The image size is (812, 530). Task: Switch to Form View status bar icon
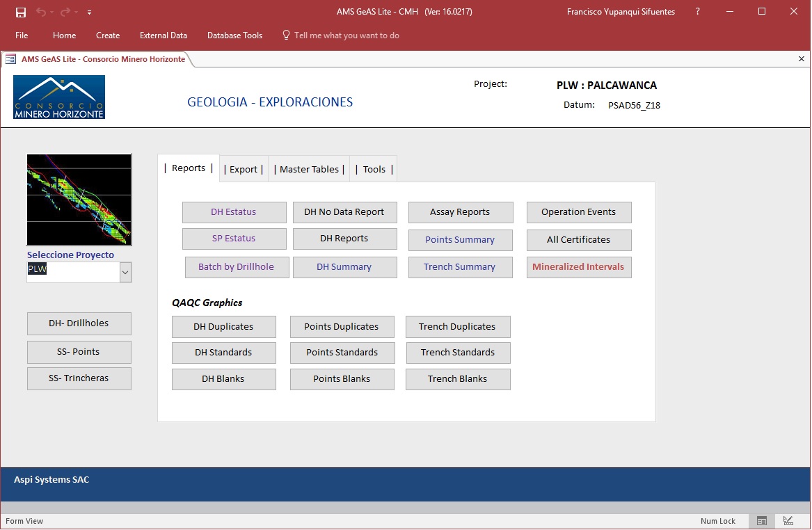point(762,521)
